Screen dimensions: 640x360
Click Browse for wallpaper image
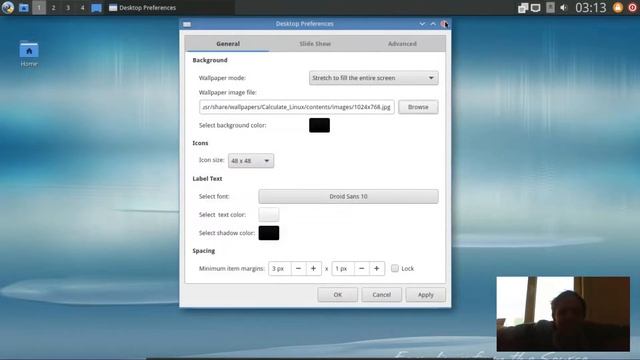click(x=418, y=107)
